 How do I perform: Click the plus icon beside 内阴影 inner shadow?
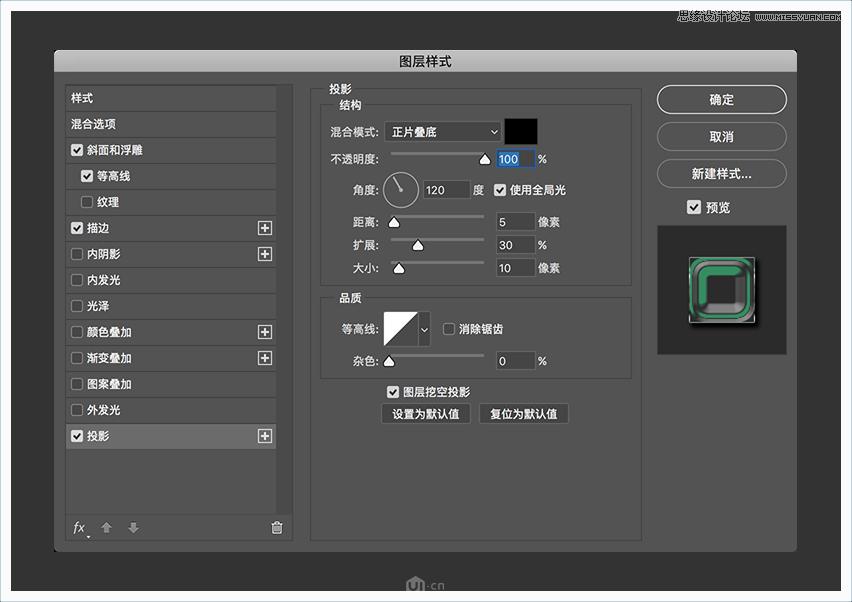pyautogui.click(x=265, y=254)
